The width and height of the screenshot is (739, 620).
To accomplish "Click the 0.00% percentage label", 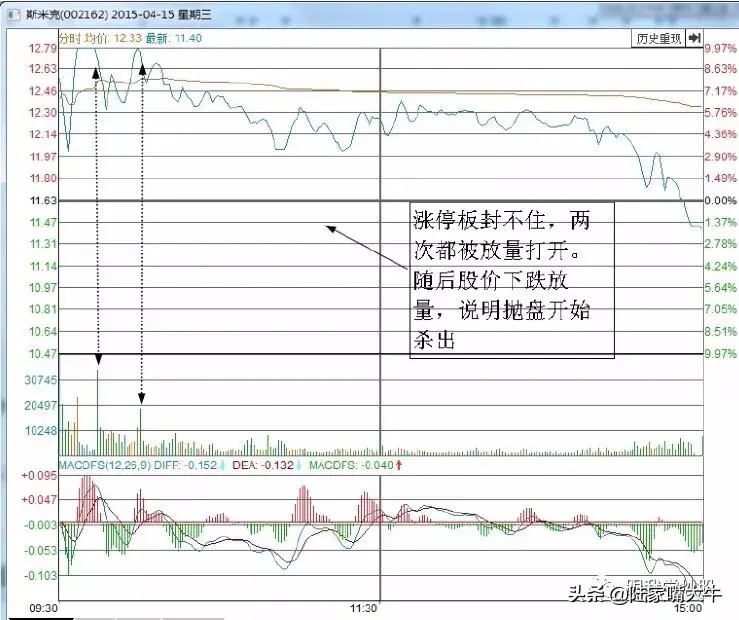I will pos(721,201).
